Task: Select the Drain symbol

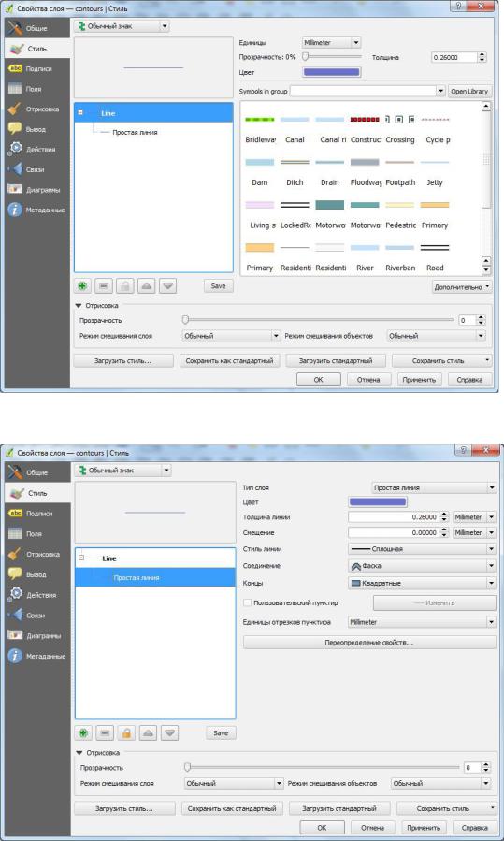Action: (x=330, y=171)
